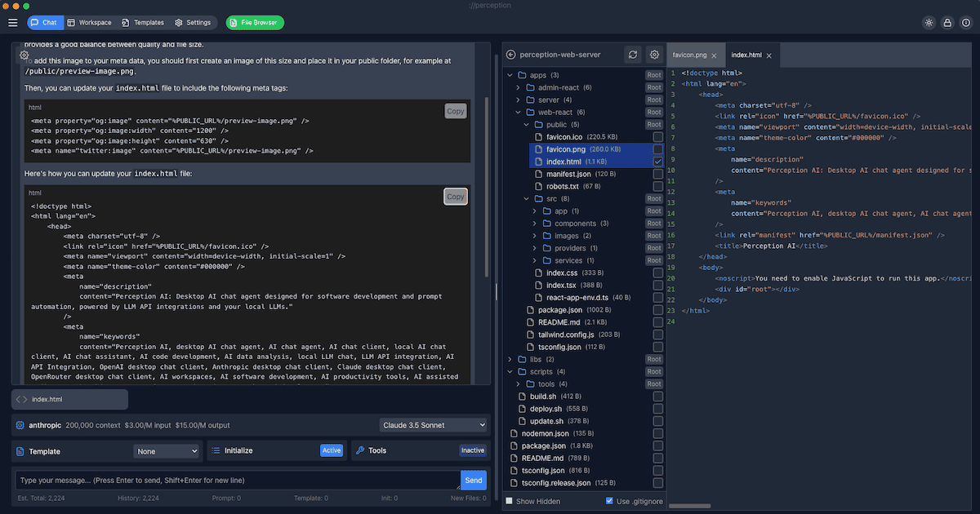The height and width of the screenshot is (514, 980).
Task: Enable the Show Hidden checkbox
Action: tap(510, 501)
